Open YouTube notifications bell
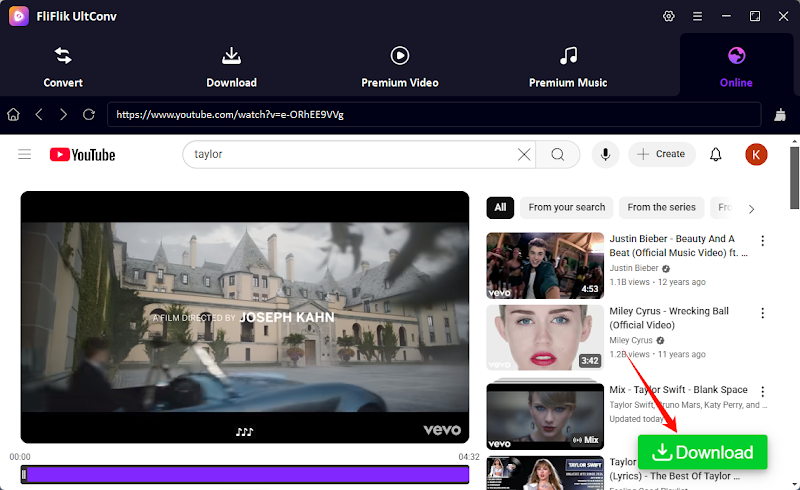The width and height of the screenshot is (800, 490). [716, 154]
